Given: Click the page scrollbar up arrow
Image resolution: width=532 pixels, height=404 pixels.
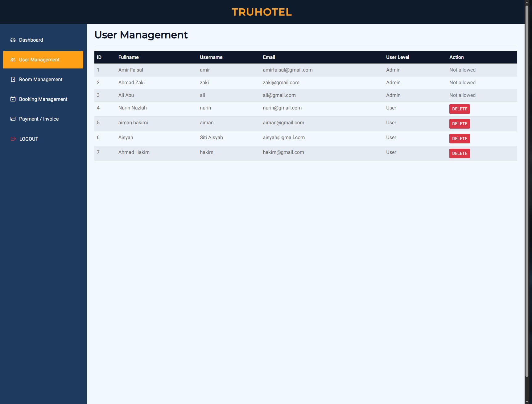Looking at the screenshot, I should coord(527,2).
